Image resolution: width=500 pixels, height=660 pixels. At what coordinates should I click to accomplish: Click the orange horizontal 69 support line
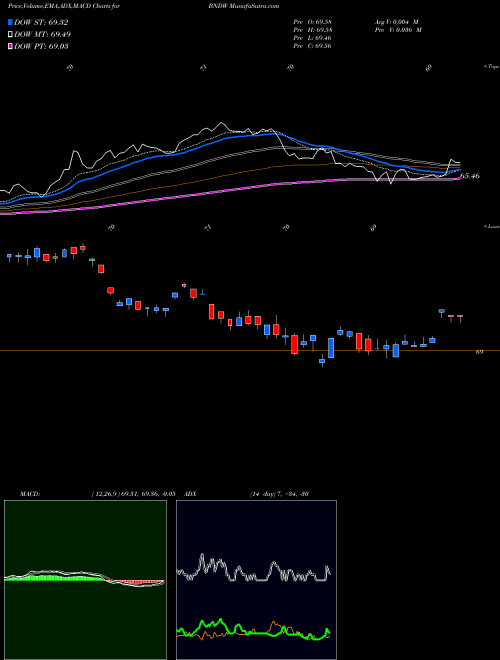pyautogui.click(x=250, y=351)
